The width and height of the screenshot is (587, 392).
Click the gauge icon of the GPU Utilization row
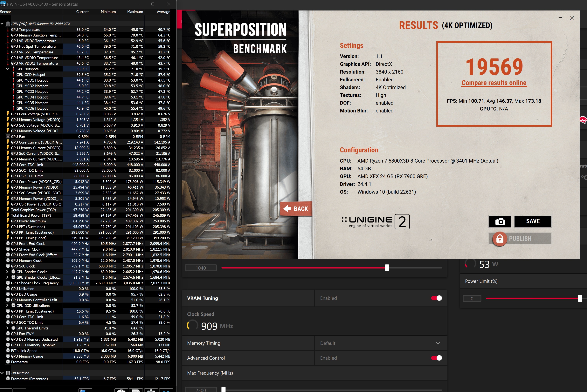click(8, 288)
